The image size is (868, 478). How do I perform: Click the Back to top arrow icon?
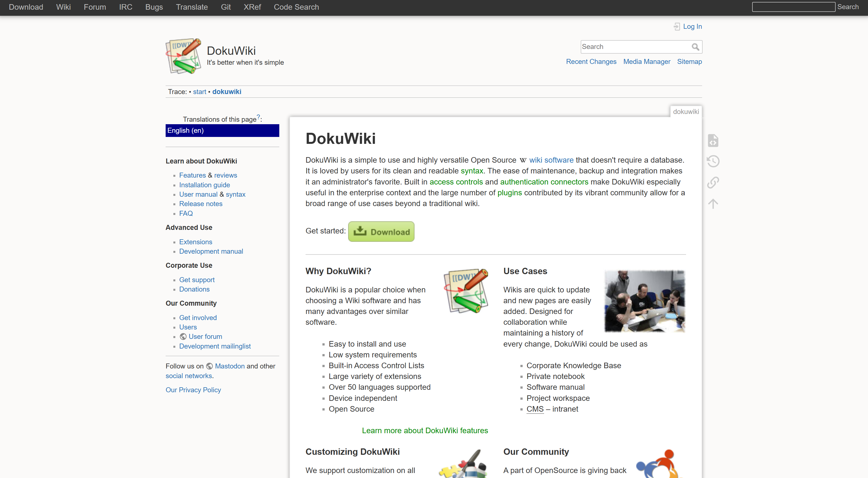click(x=713, y=204)
